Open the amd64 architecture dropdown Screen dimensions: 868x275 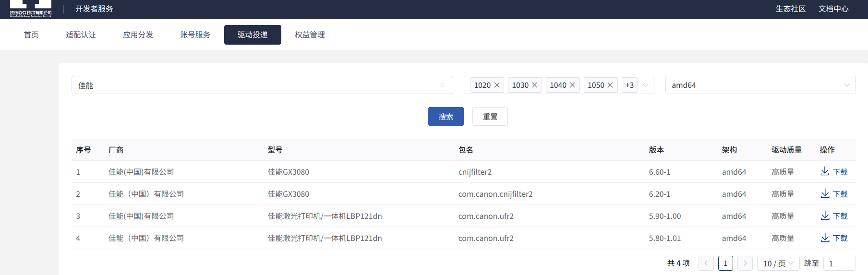760,85
